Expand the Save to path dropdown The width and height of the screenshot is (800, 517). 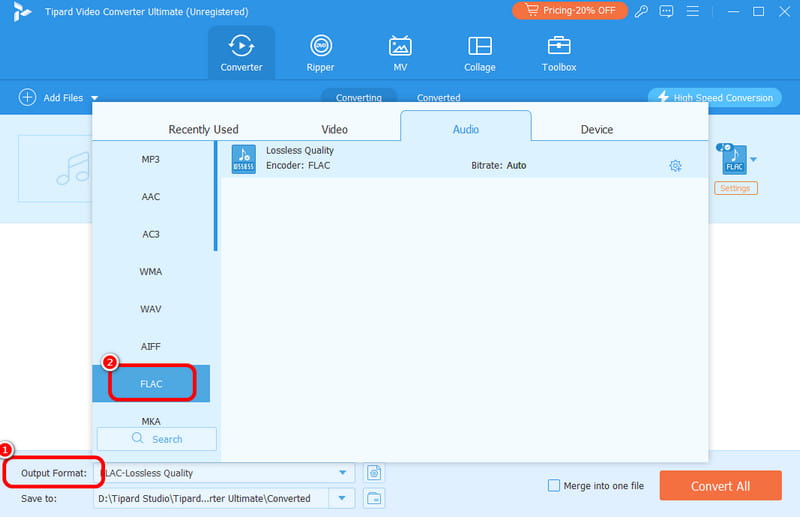click(342, 498)
